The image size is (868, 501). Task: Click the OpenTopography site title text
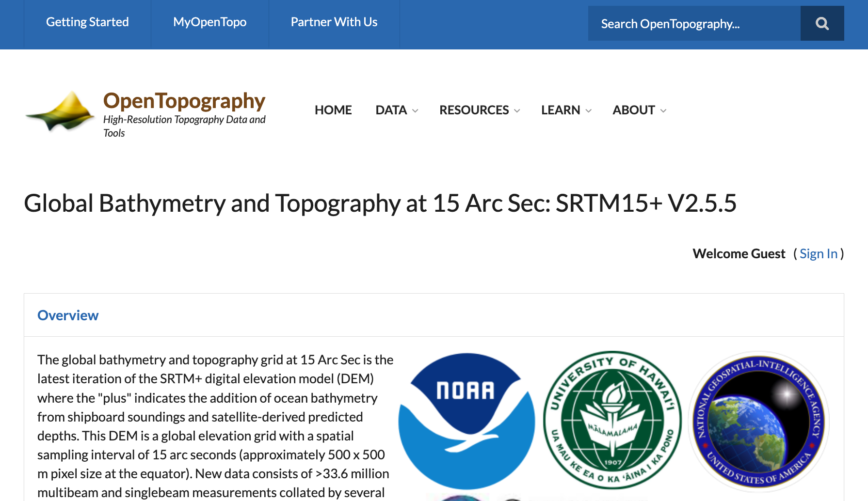184,101
